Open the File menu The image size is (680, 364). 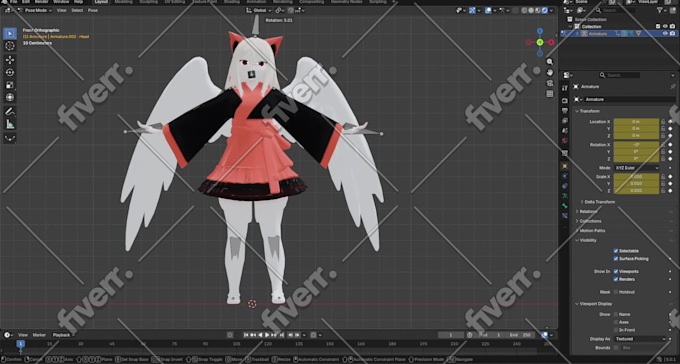[13, 2]
